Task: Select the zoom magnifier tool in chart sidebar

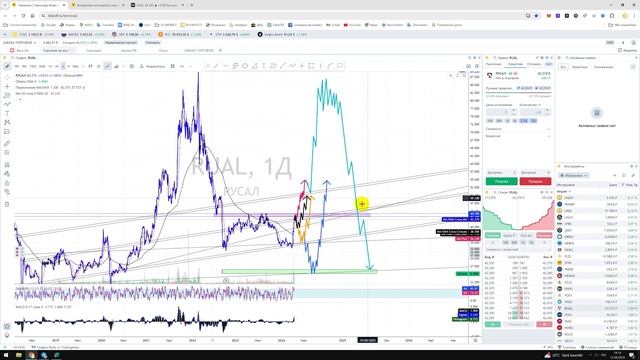Action: 7,153
